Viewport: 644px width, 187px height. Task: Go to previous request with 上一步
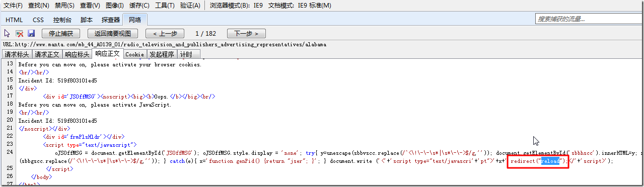165,34
